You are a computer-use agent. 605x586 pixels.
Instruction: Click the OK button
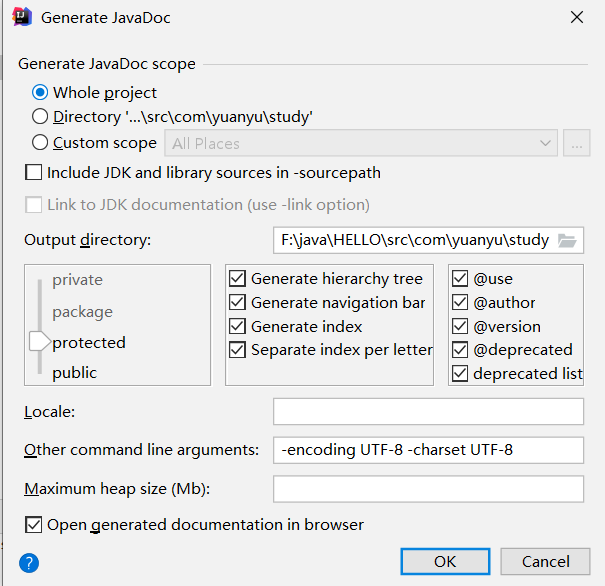(x=445, y=561)
